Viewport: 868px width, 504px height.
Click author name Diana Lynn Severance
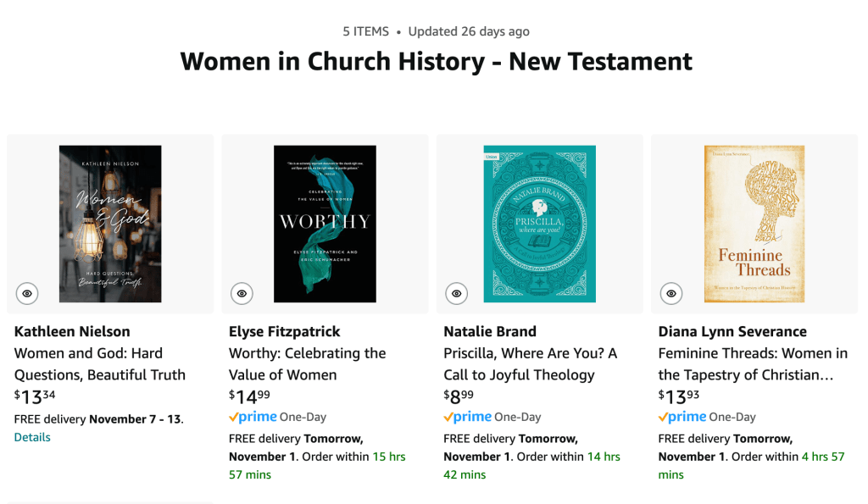pyautogui.click(x=732, y=331)
